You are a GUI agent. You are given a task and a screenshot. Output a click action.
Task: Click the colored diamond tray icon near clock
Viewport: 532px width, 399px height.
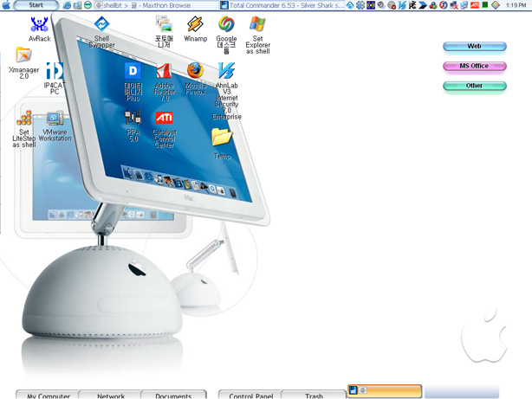pos(496,5)
